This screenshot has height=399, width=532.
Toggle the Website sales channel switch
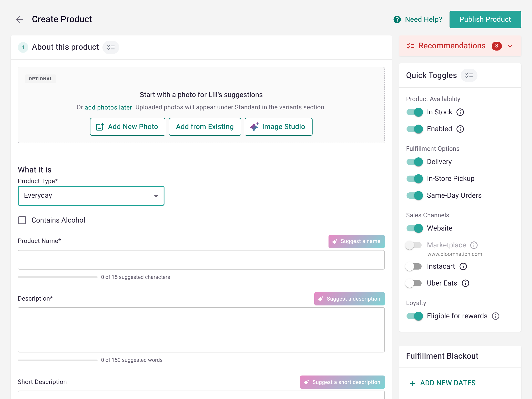tap(415, 228)
